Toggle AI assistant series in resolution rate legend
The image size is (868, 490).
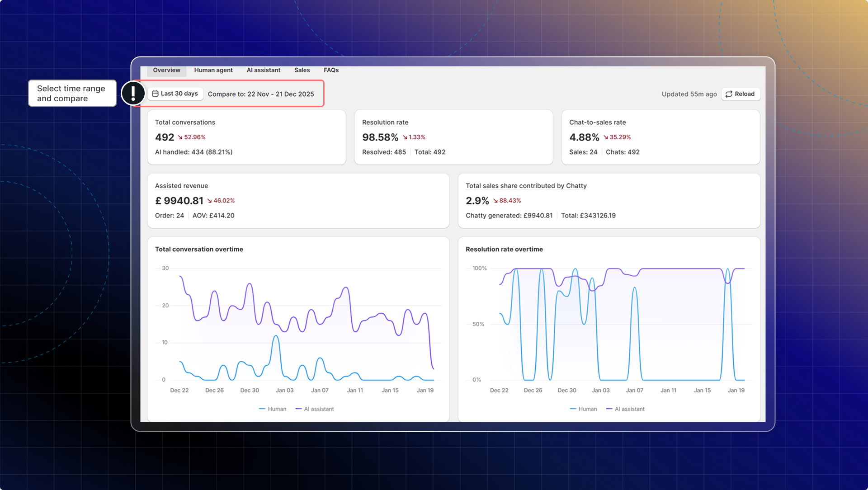coord(625,409)
